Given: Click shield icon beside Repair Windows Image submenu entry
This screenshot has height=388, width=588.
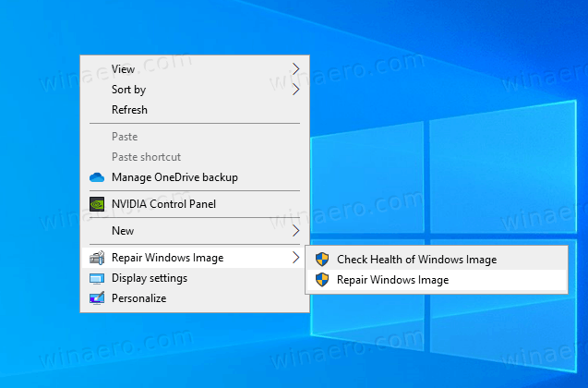Looking at the screenshot, I should [322, 280].
